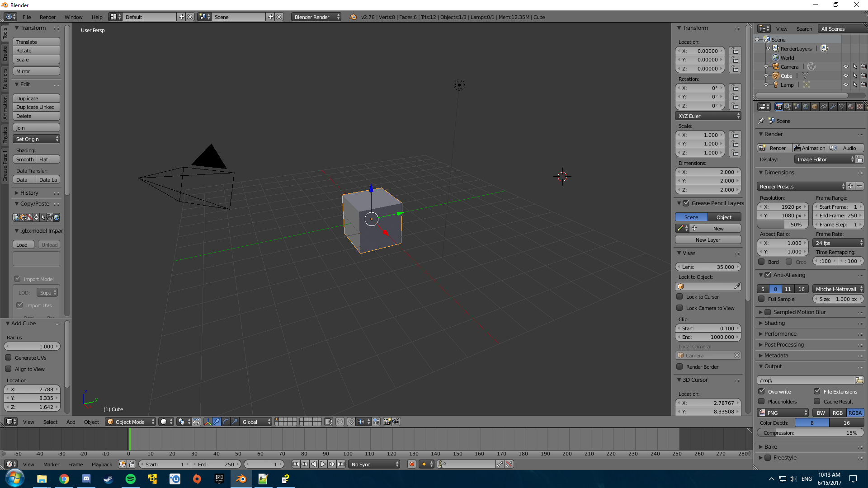Click the OpenGL render animation clapper icon

396,422
